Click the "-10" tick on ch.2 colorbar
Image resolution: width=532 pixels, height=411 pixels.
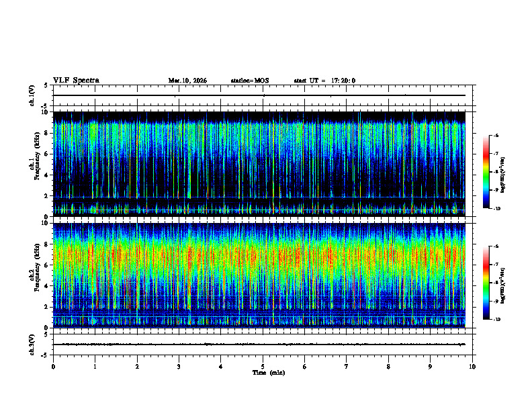tap(496, 320)
